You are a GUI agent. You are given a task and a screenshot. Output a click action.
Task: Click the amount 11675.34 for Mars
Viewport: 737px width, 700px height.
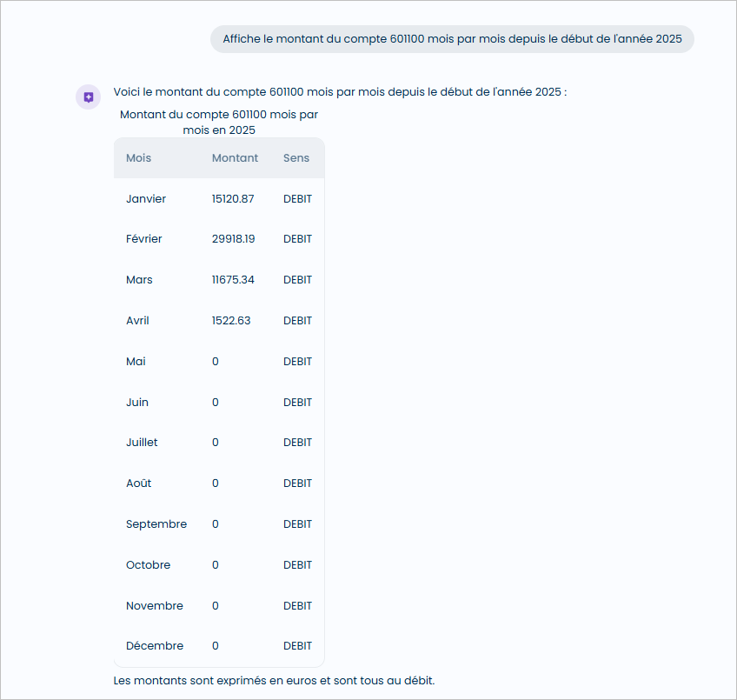(231, 279)
